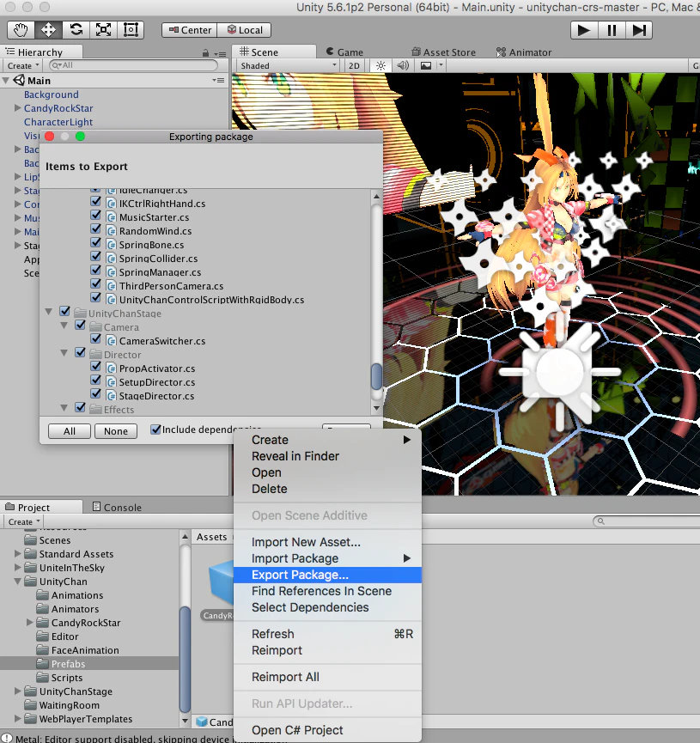Uncheck the IKCtrlRightHand.cs checkbox
This screenshot has height=743, width=700.
pos(95,201)
